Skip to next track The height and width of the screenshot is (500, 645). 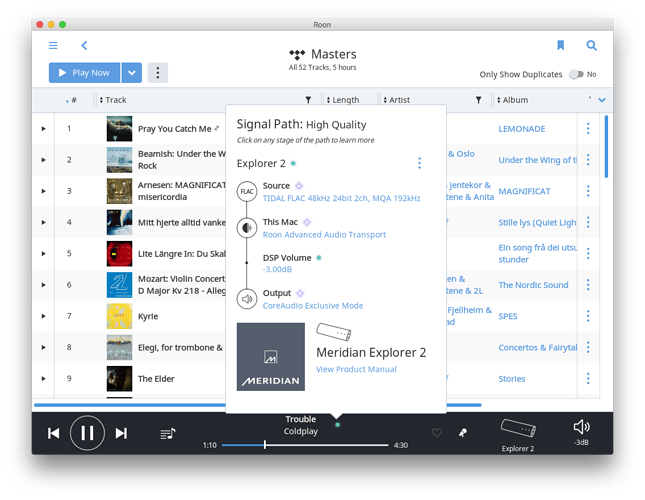[x=121, y=433]
